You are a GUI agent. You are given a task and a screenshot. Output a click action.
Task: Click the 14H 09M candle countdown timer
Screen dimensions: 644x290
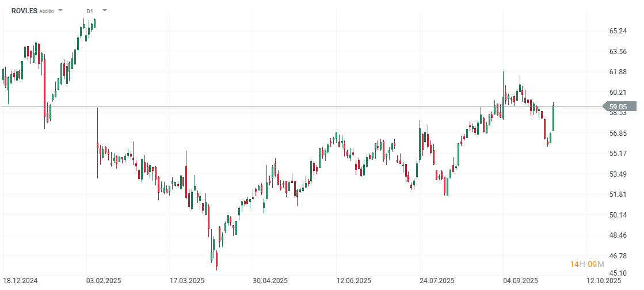tap(587, 264)
